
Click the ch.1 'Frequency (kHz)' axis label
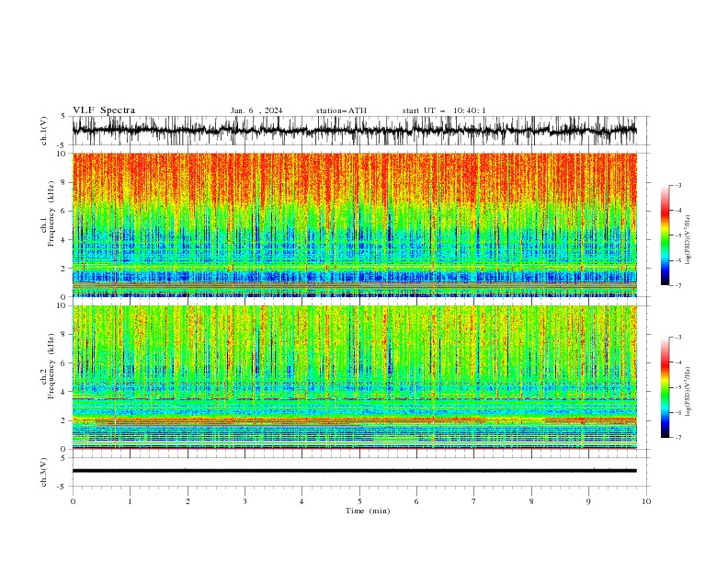[x=51, y=213]
